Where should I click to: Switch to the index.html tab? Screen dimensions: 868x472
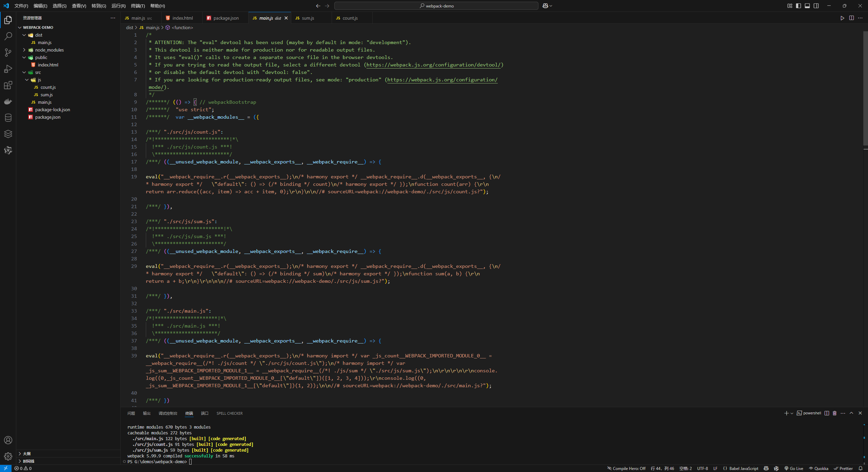click(x=182, y=18)
